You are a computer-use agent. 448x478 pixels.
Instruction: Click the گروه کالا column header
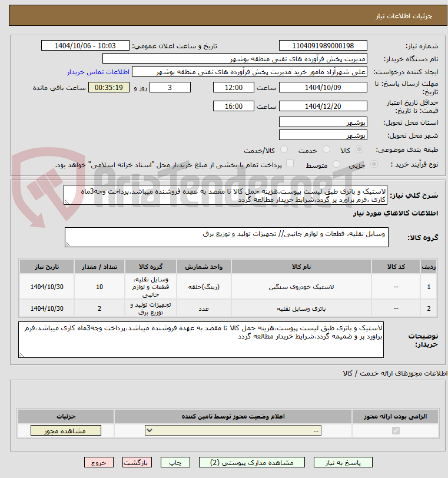pos(151,267)
